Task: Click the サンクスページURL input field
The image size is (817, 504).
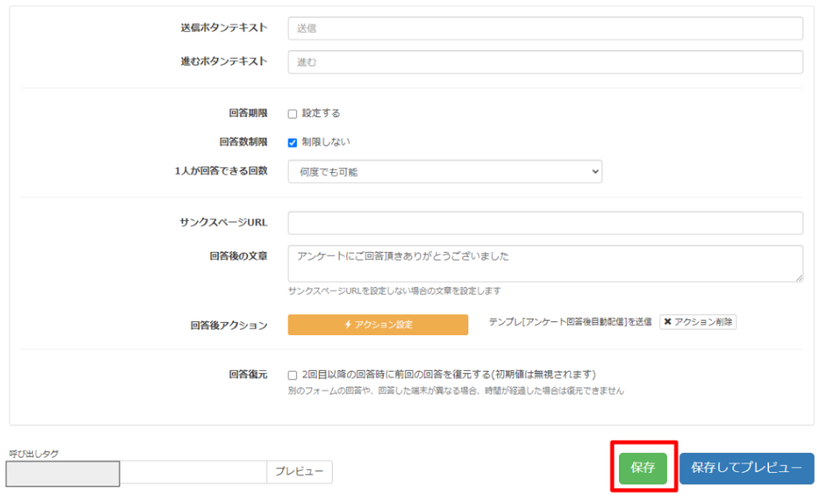Action: pyautogui.click(x=545, y=222)
